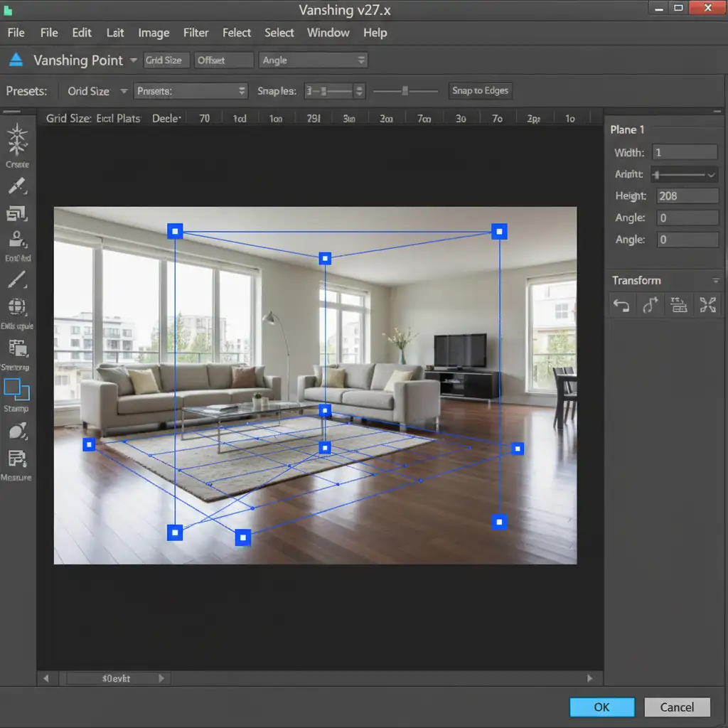Click the expand arrows Transform icon
This screenshot has height=728, width=728.
707,305
